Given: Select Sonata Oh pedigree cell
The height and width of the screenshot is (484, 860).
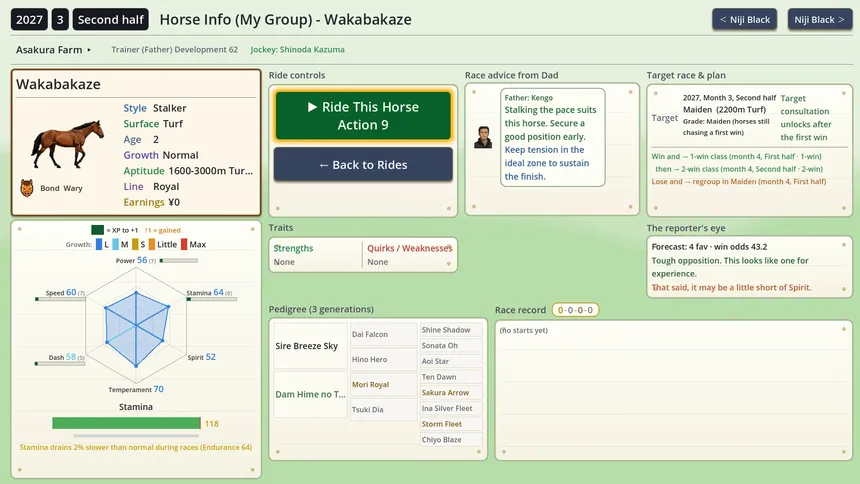Looking at the screenshot, I should (451, 345).
